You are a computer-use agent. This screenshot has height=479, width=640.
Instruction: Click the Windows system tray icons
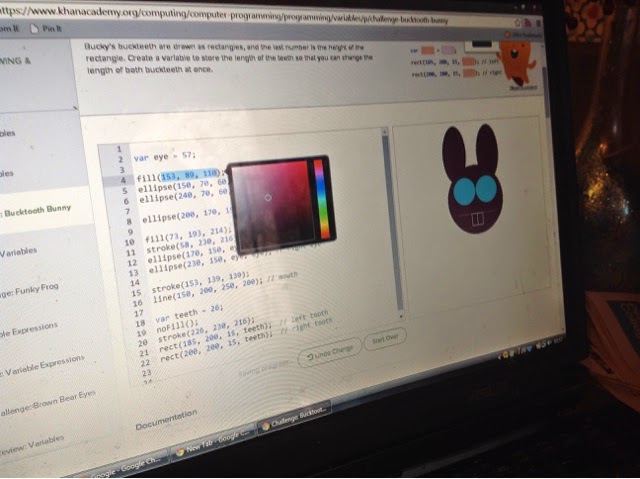pyautogui.click(x=529, y=347)
